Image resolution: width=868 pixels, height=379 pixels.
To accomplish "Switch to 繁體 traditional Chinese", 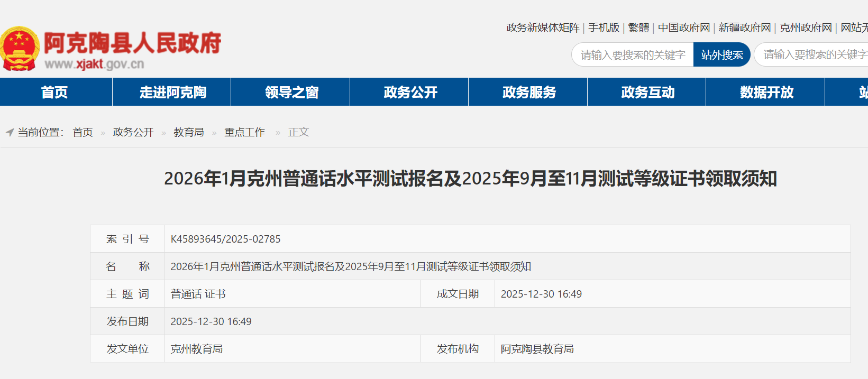I will pos(638,27).
